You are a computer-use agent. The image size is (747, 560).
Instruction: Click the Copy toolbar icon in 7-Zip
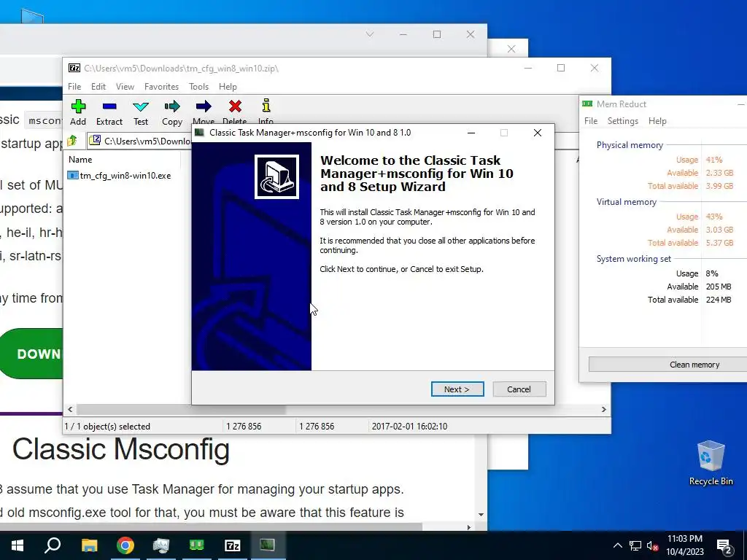tap(172, 112)
